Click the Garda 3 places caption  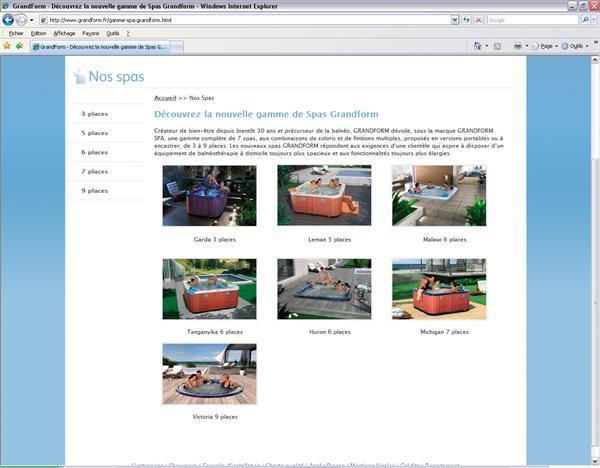pos(215,240)
